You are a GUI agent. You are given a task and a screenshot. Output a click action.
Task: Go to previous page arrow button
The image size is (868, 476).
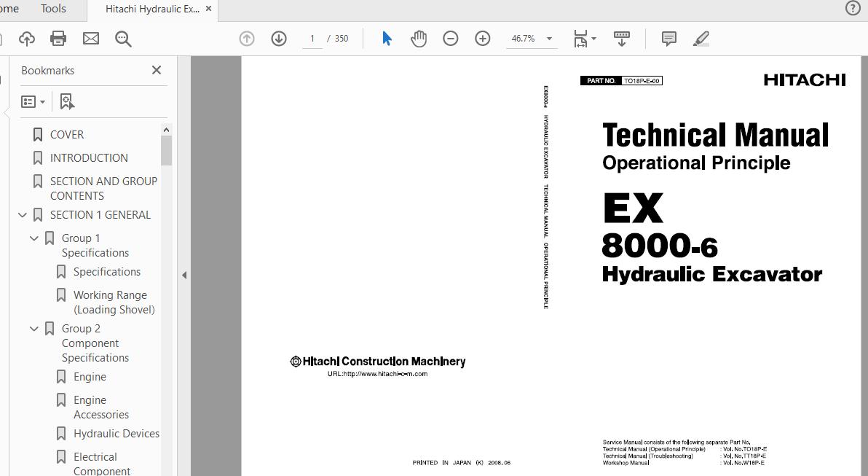click(x=247, y=38)
